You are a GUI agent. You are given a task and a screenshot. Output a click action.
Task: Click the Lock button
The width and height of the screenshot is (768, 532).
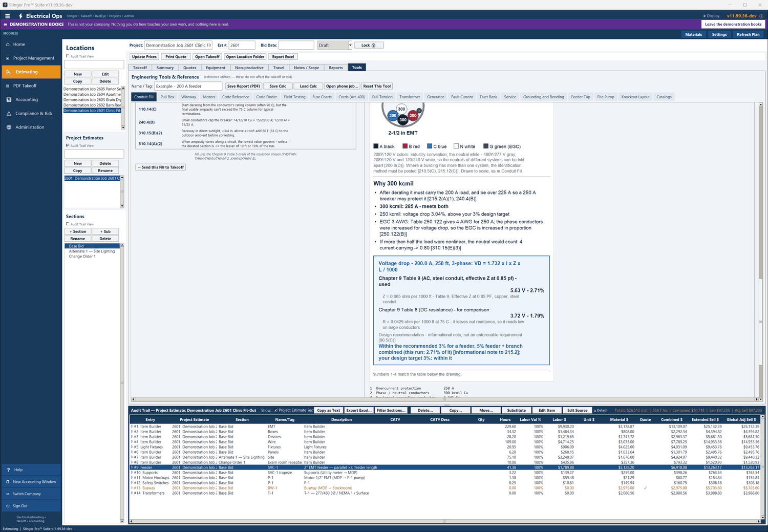pyautogui.click(x=369, y=45)
